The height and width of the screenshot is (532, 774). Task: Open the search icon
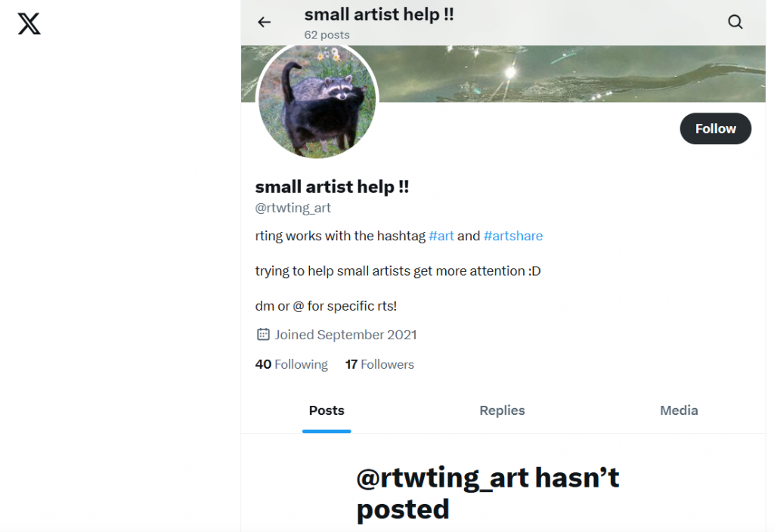735,22
